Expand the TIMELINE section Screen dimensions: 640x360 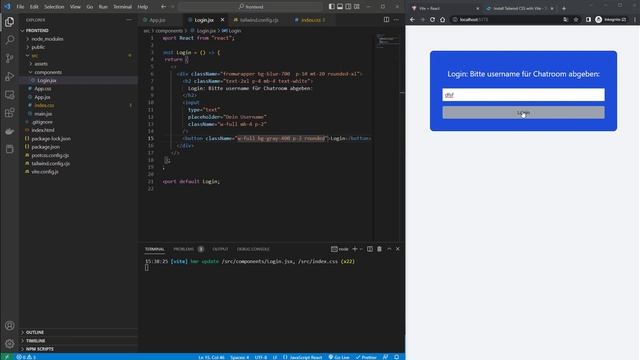(36, 340)
